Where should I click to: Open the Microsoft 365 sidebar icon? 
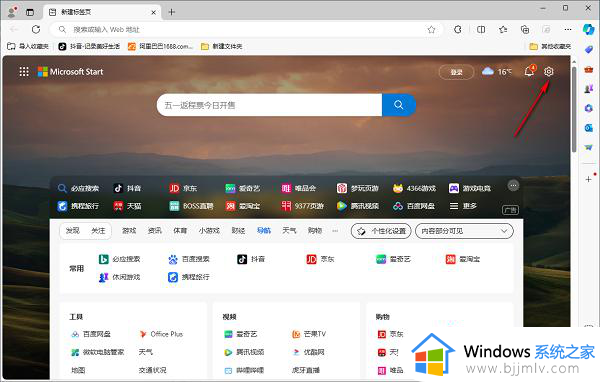tap(589, 108)
